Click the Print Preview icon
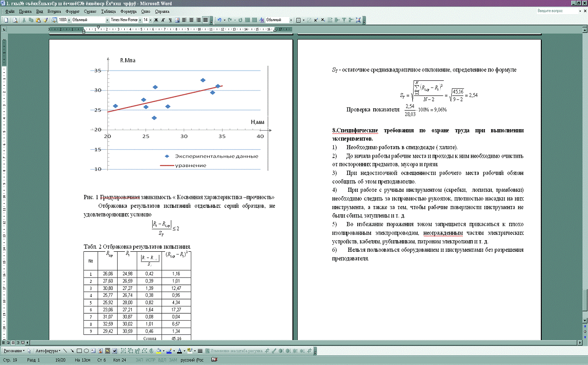 click(15, 20)
